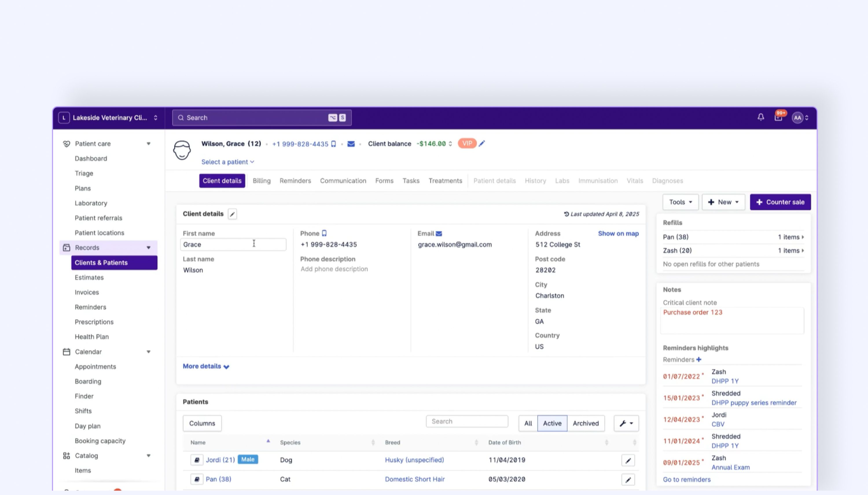Open the wrench tools icon in Patients table
Screen dimensions: 868x495
point(626,423)
